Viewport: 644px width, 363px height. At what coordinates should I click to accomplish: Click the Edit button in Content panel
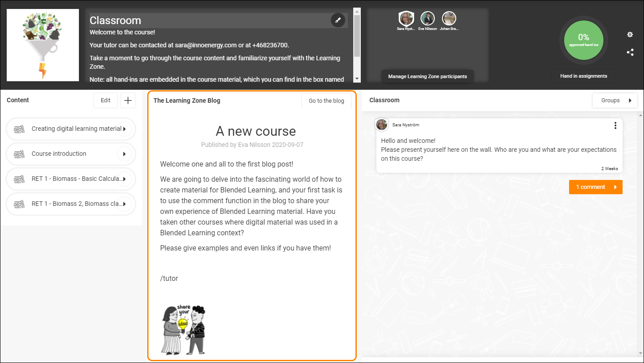point(106,100)
